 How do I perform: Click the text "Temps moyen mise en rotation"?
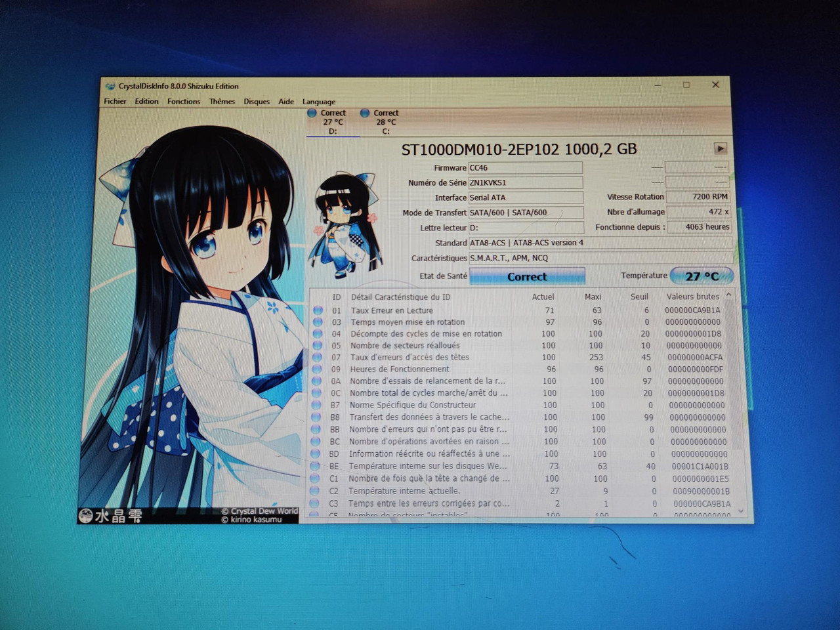click(x=408, y=322)
